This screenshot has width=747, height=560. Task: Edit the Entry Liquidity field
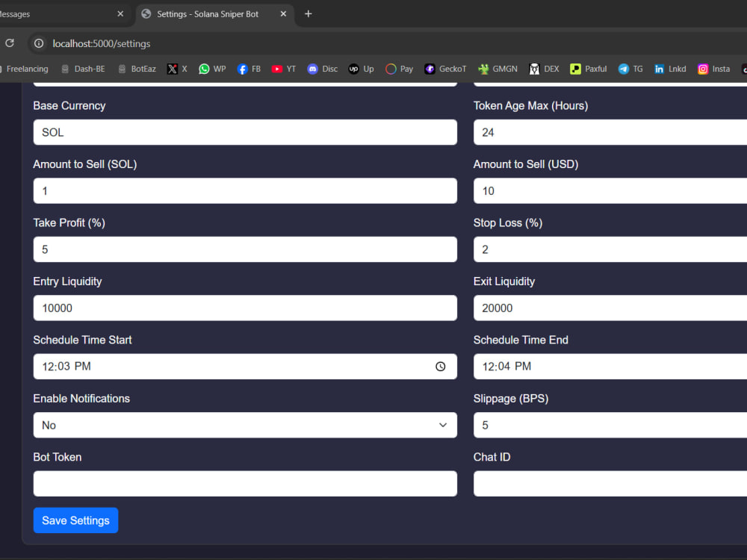tap(245, 308)
